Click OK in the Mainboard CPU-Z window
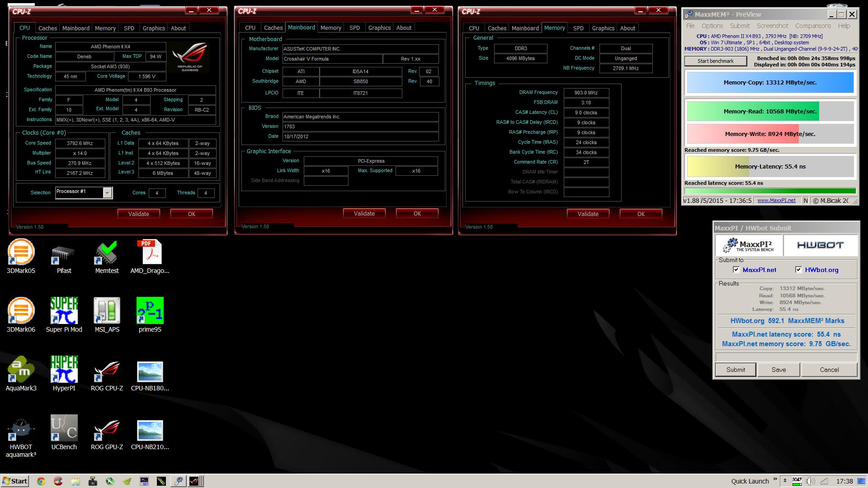Screen dimensions: 868x488 click(x=417, y=213)
